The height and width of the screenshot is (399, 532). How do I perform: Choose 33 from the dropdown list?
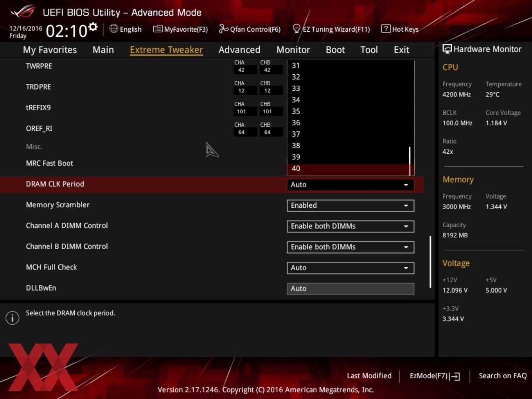click(348, 88)
